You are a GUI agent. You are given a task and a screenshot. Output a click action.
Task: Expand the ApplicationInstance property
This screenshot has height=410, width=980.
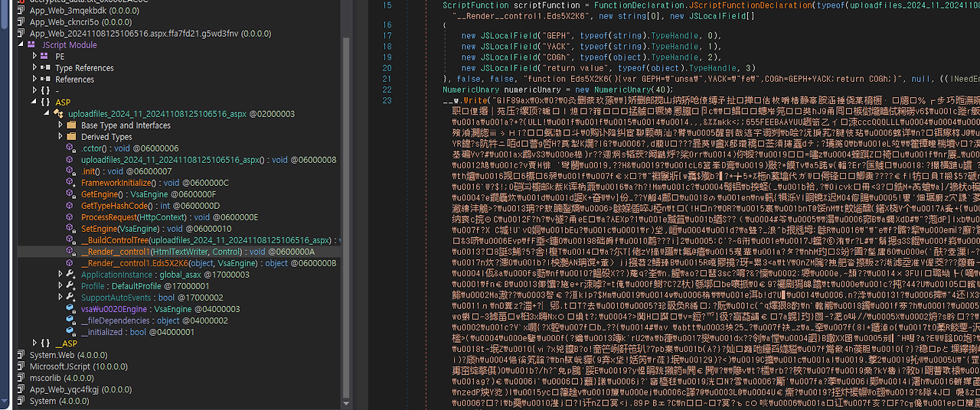(x=61, y=275)
